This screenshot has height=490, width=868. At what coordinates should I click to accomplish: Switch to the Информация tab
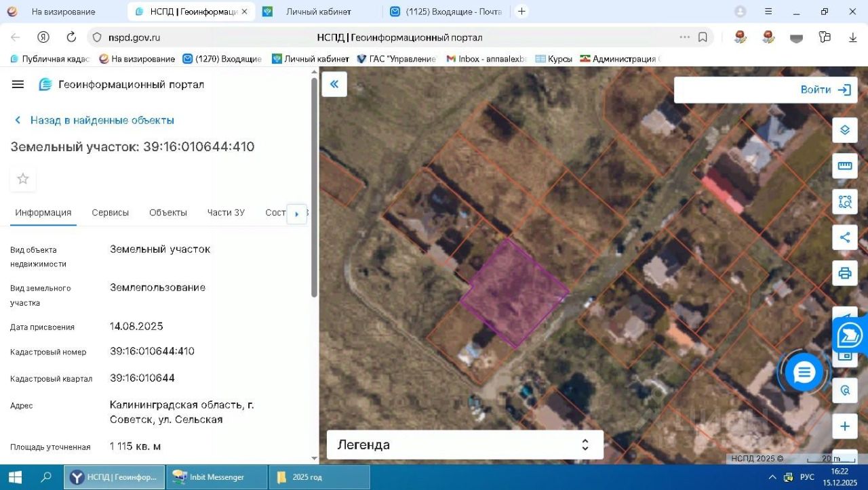(43, 212)
